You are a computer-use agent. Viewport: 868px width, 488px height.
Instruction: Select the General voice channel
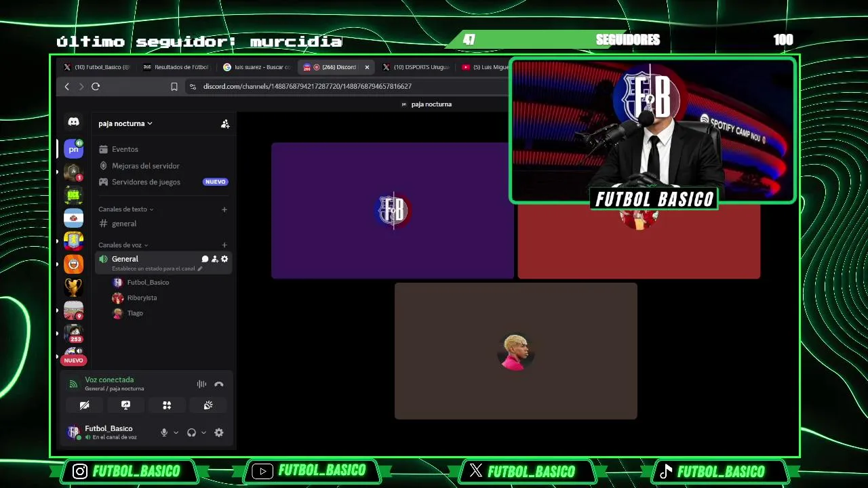165,262
